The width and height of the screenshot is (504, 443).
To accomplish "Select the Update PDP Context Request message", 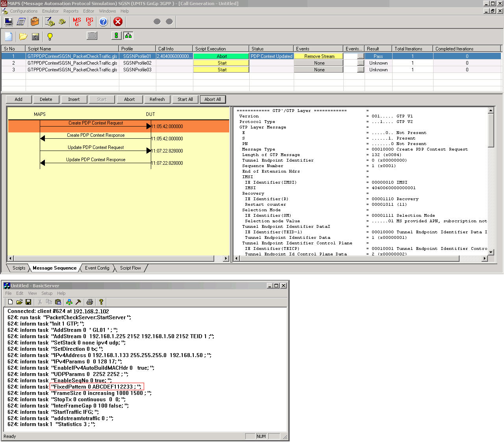I will (96, 148).
